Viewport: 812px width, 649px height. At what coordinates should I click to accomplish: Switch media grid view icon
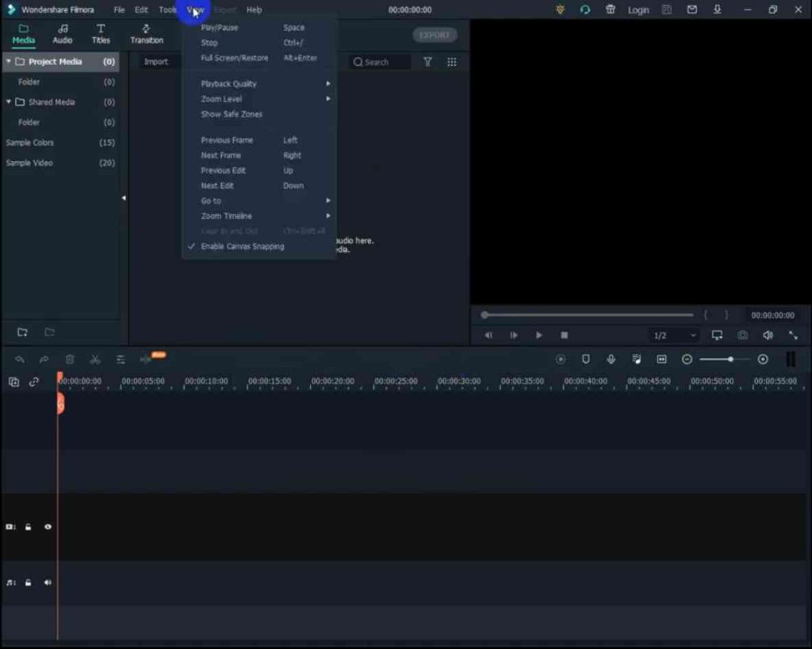[x=451, y=62]
